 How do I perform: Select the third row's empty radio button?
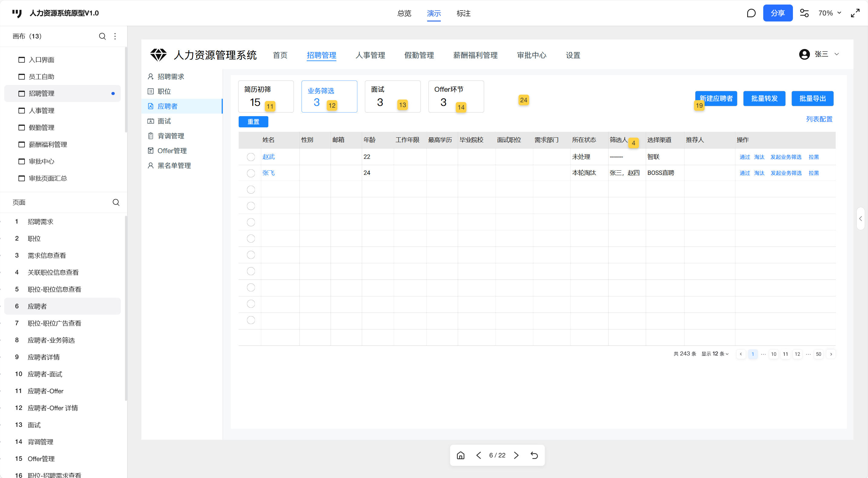click(x=251, y=189)
